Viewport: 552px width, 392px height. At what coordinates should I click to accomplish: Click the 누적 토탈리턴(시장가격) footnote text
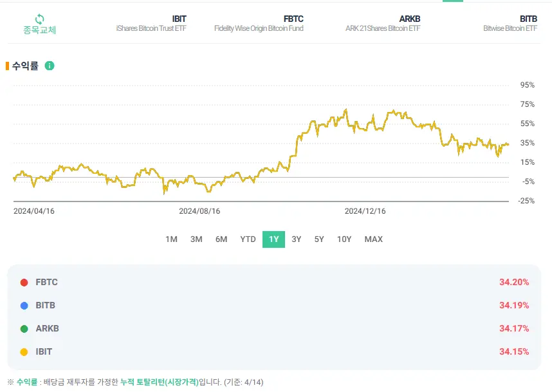click(159, 382)
